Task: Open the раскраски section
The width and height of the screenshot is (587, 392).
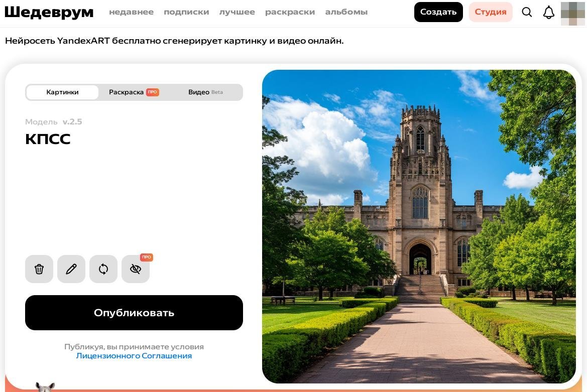Action: (290, 12)
